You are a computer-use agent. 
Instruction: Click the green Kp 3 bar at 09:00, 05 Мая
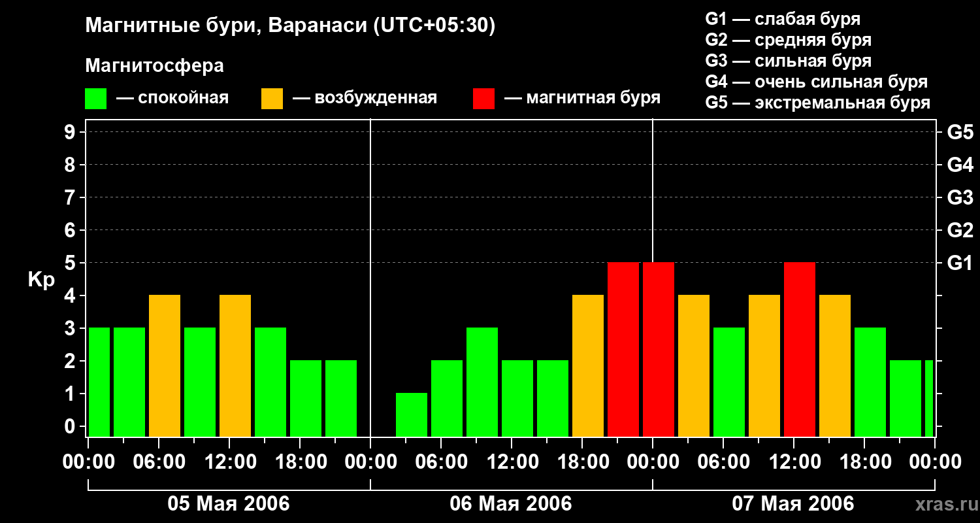[200, 382]
